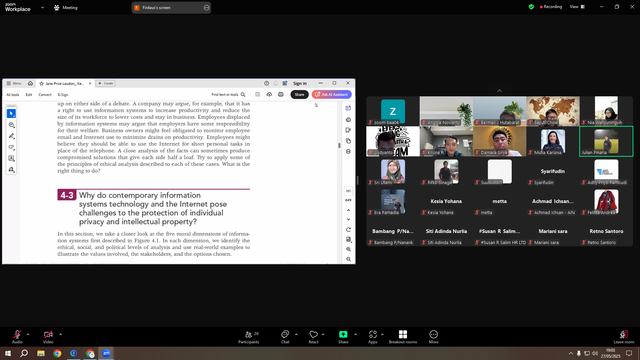Pick the highlighter pen tool in Acrobat
Screen dimensions: 640x360
(11, 136)
